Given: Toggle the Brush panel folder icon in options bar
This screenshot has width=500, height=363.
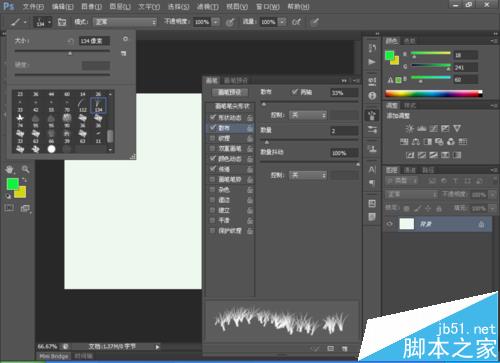Looking at the screenshot, I should coord(62,22).
